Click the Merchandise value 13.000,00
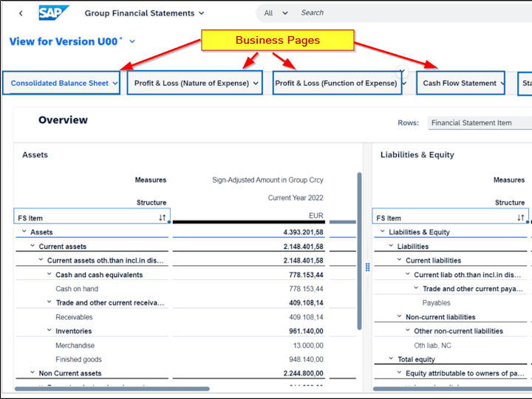This screenshot has width=532, height=399. [308, 345]
